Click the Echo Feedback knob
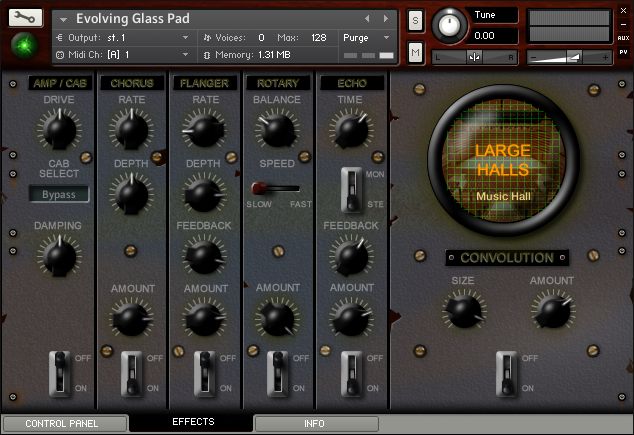634x435 pixels. (351, 256)
